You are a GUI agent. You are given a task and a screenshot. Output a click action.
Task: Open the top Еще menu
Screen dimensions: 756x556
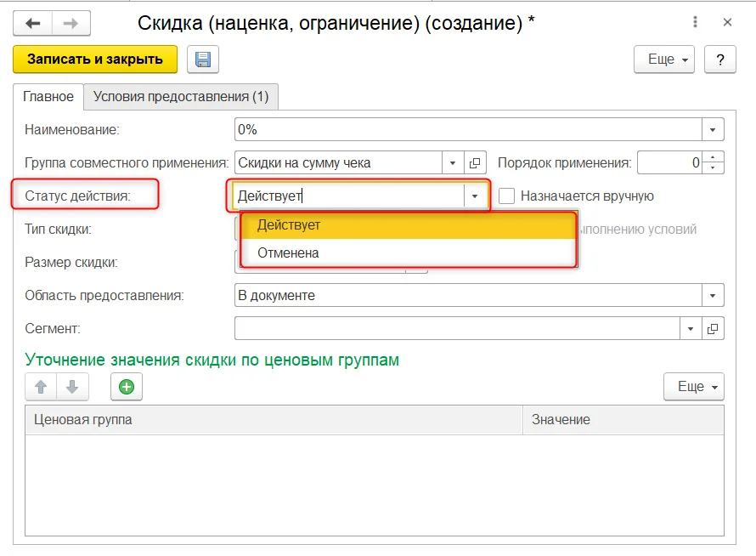(664, 60)
